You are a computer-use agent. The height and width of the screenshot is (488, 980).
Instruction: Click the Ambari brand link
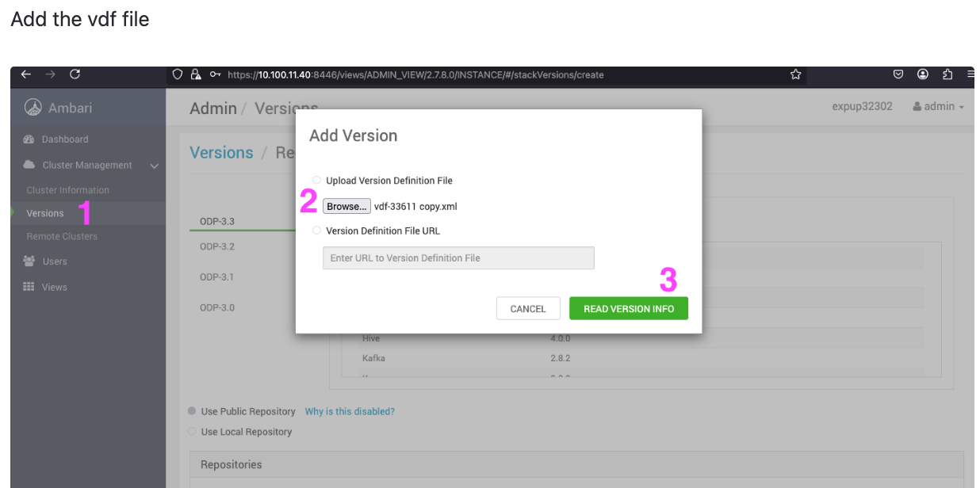(70, 108)
